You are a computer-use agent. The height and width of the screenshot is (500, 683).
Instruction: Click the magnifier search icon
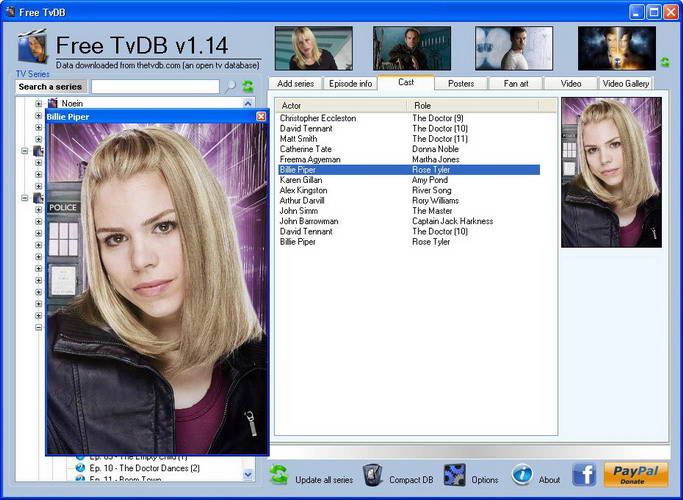click(x=231, y=87)
